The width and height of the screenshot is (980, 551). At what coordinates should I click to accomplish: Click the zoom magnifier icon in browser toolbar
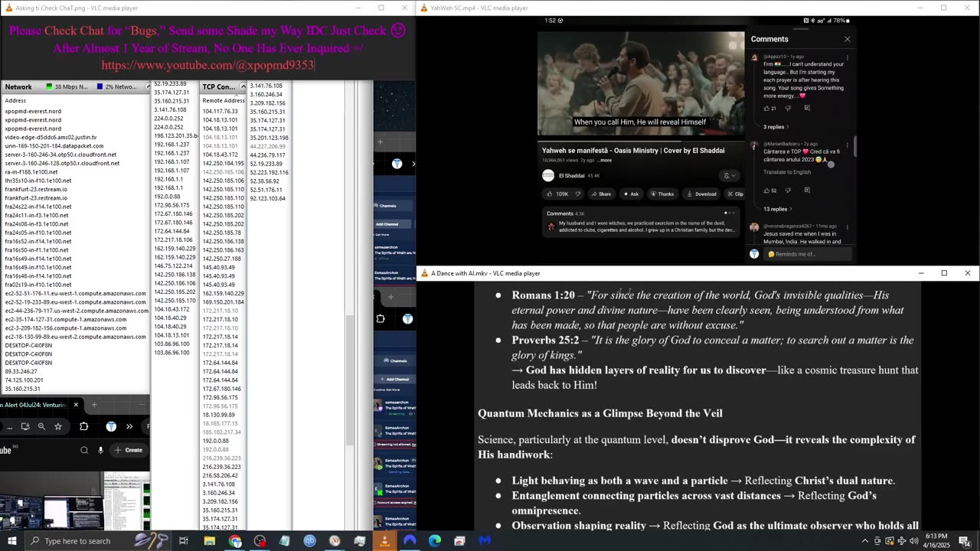coord(41,426)
